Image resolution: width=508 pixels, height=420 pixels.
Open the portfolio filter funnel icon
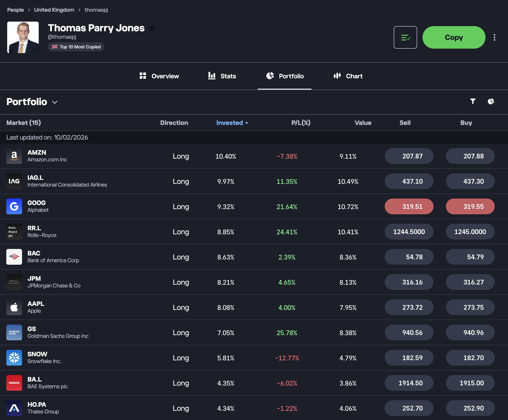473,101
